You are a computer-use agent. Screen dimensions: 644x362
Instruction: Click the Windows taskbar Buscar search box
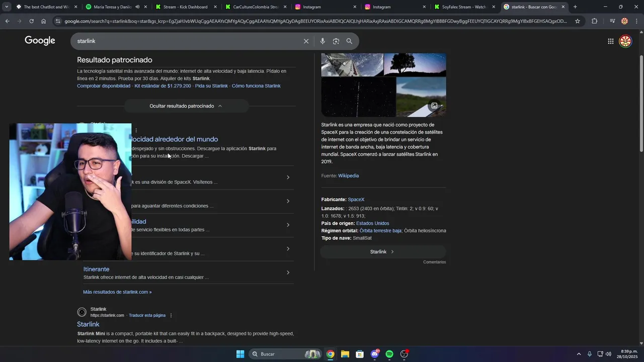coord(286,354)
